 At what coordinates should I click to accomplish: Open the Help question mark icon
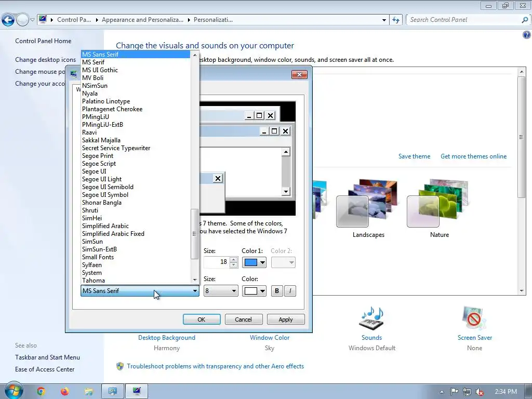[527, 35]
